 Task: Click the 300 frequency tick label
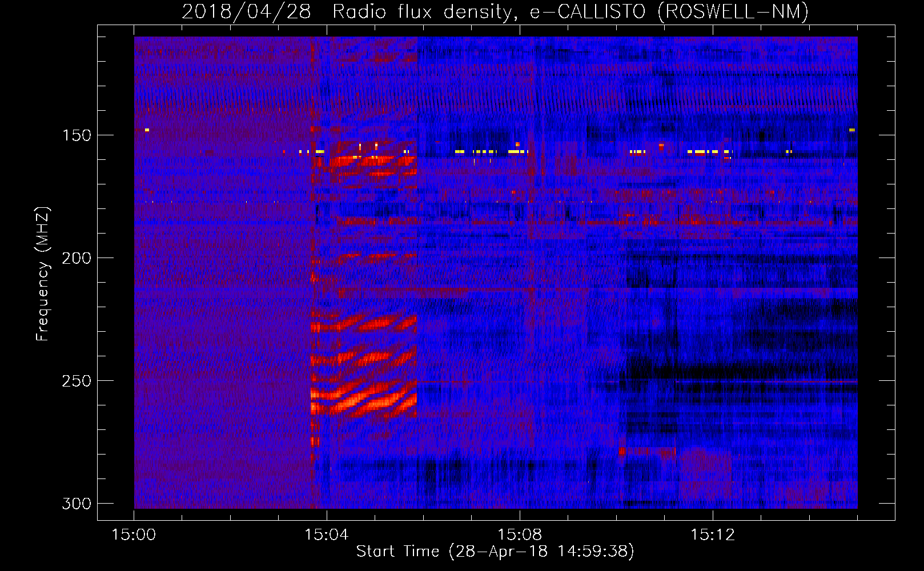[77, 504]
